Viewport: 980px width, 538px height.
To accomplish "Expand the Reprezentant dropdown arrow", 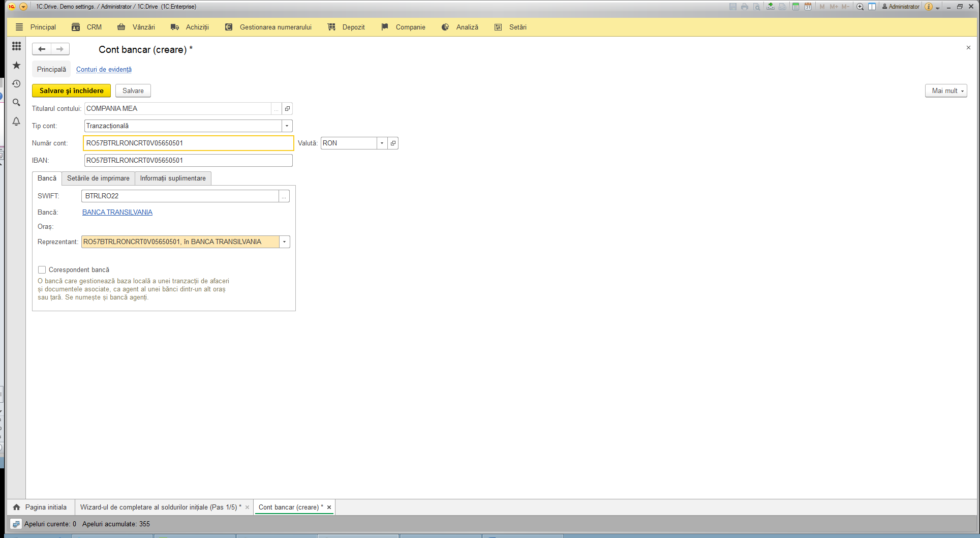I will pos(285,242).
